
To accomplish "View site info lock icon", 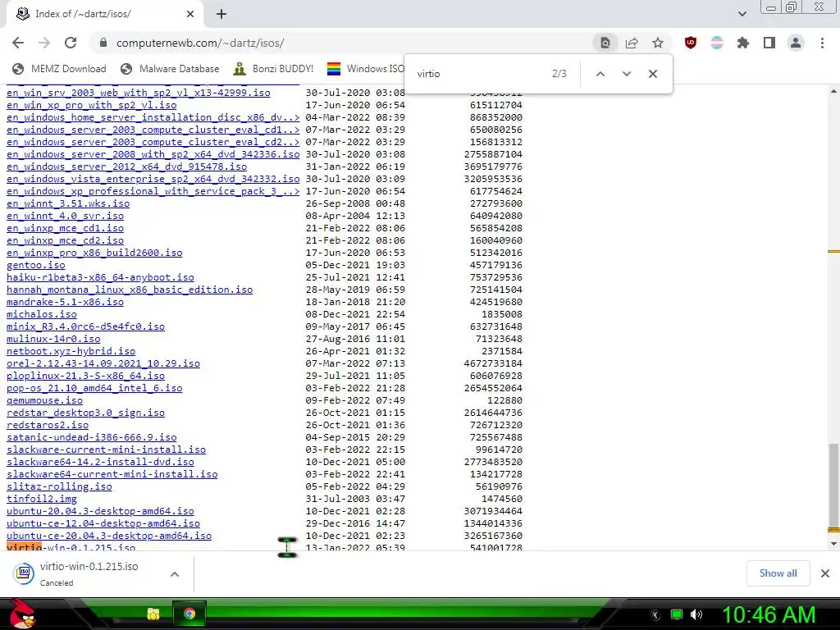I will pyautogui.click(x=103, y=43).
